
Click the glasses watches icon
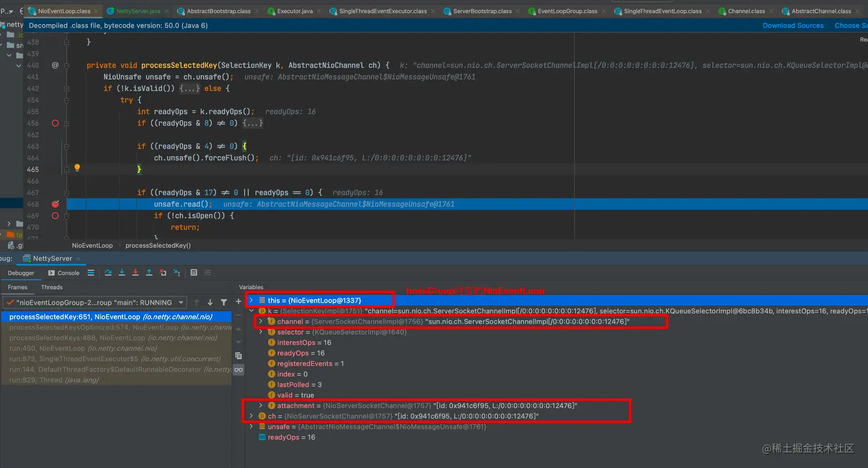click(x=238, y=370)
